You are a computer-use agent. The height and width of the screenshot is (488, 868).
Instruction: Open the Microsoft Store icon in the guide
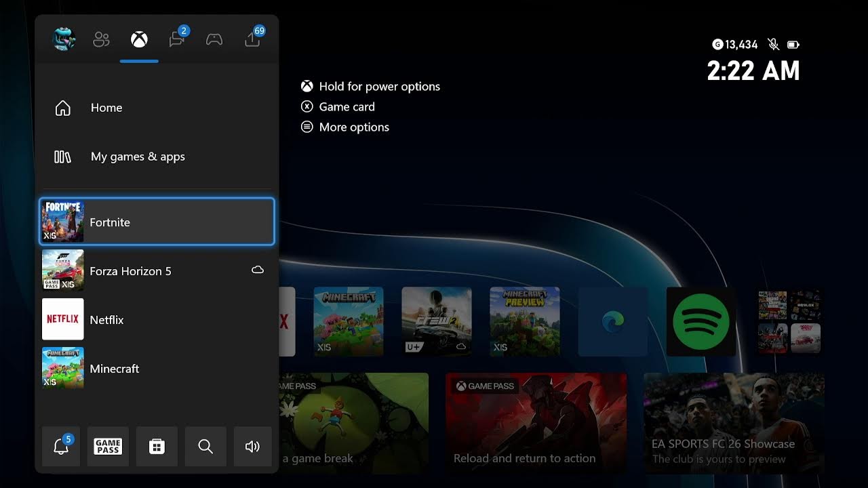point(157,446)
